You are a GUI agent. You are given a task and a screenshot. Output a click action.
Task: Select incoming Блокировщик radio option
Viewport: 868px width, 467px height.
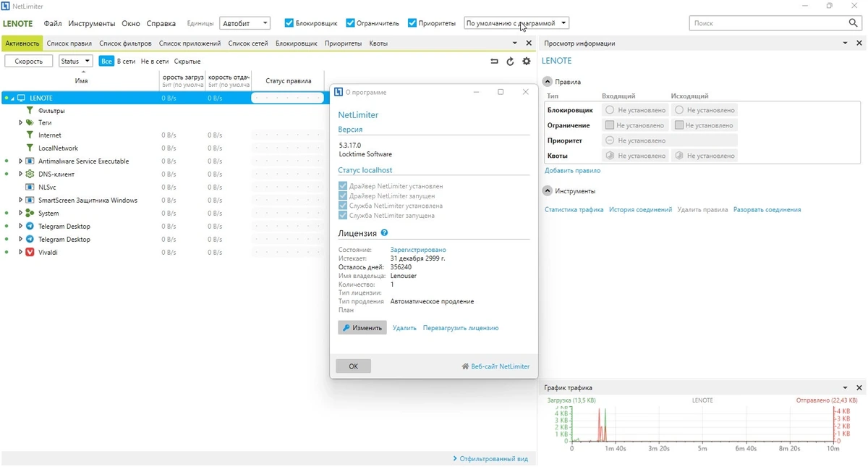(610, 110)
